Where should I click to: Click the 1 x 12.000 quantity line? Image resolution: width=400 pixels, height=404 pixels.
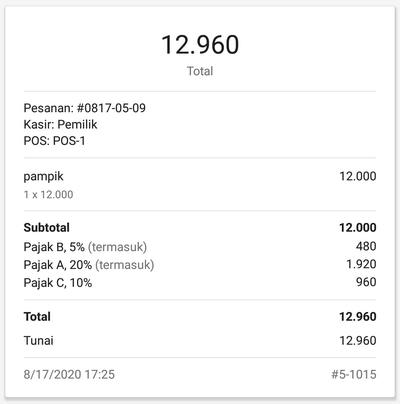point(48,194)
